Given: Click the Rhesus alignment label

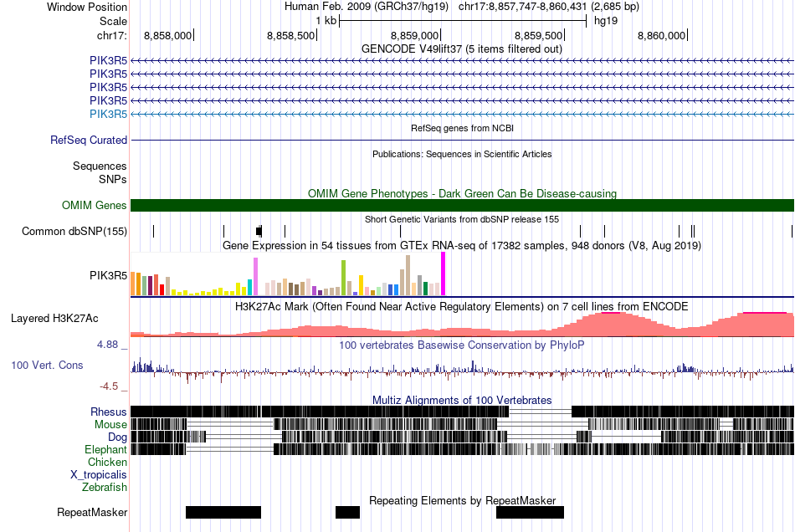Looking at the screenshot, I should coord(109,412).
